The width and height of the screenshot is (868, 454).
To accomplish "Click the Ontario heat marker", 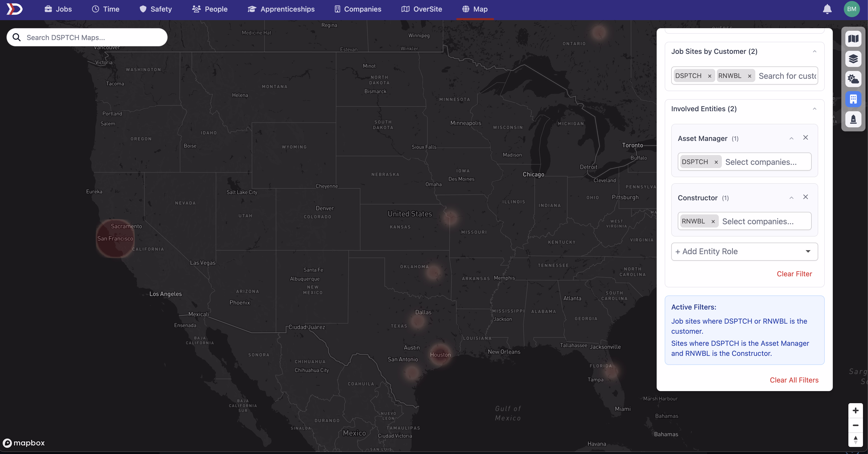I will click(599, 33).
